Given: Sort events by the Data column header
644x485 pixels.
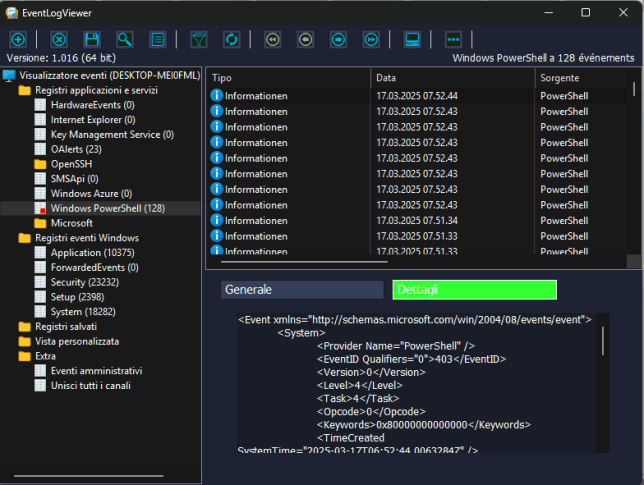Looking at the screenshot, I should 452,77.
